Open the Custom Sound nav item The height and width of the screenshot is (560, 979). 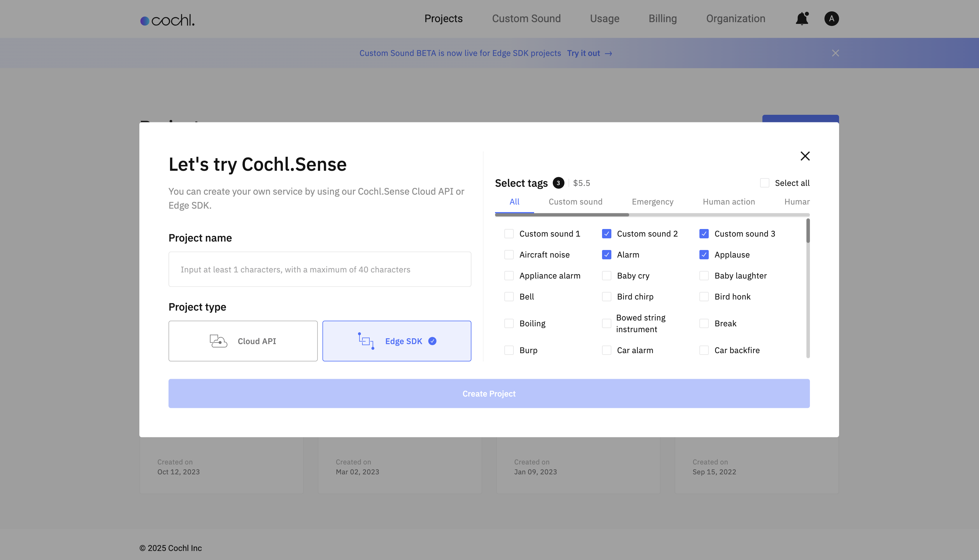(526, 18)
